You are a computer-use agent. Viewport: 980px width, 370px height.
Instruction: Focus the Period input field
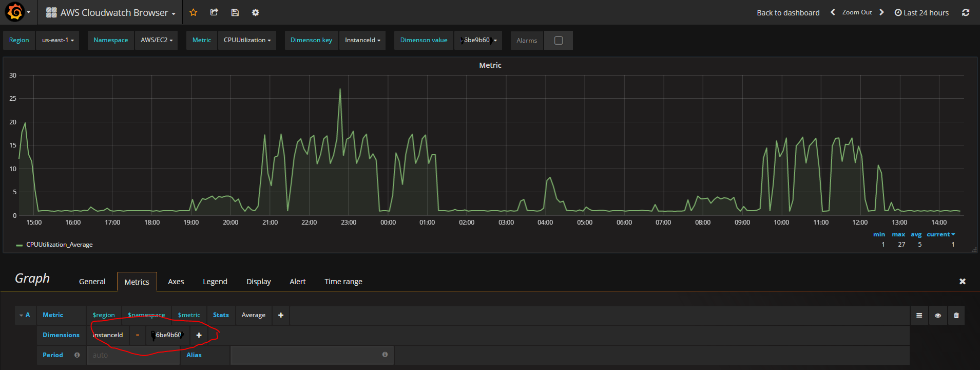tap(133, 355)
